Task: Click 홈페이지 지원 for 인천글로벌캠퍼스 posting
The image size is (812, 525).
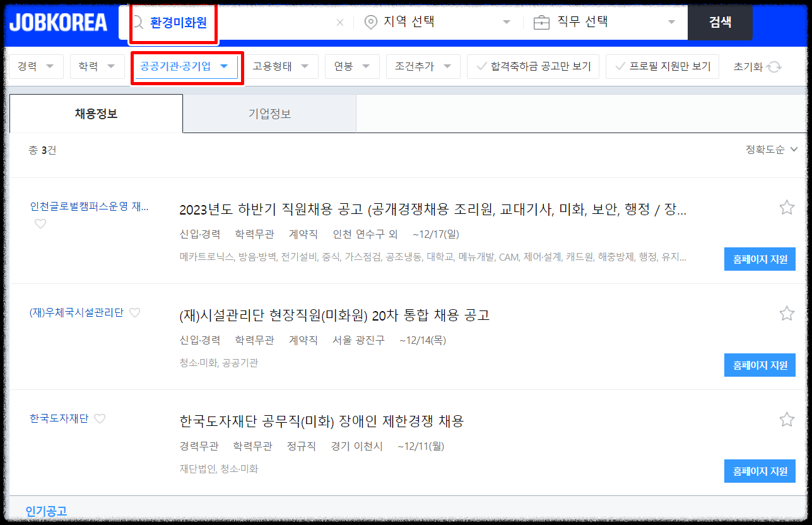Action: coord(760,259)
